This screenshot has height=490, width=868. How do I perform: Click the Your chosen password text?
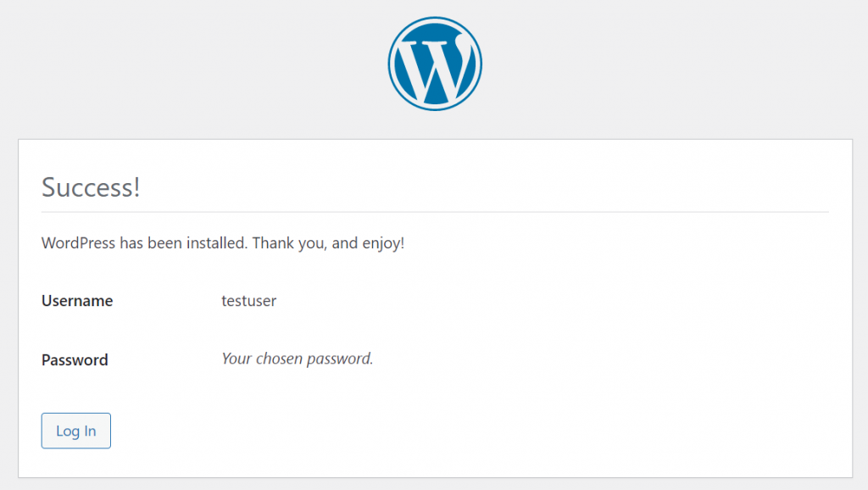coord(297,359)
